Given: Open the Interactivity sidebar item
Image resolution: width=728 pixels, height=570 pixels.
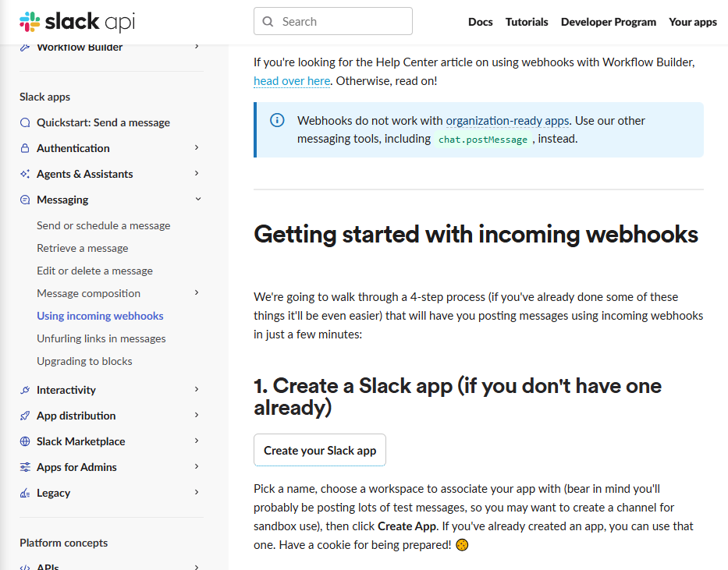Looking at the screenshot, I should click(66, 390).
